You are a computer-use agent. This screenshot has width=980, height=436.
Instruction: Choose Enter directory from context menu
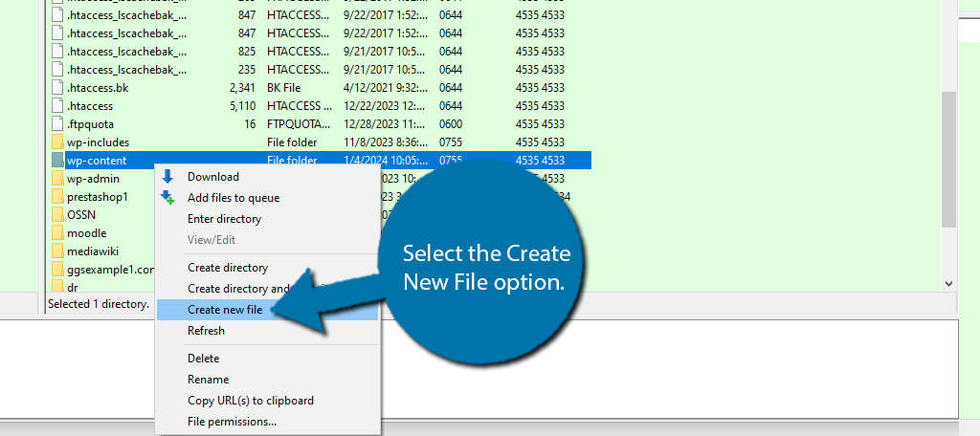coord(224,219)
